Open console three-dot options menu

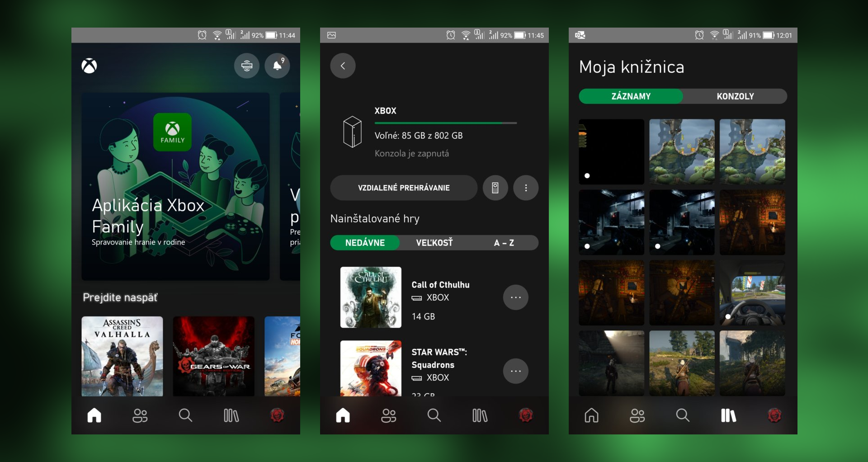pos(526,188)
